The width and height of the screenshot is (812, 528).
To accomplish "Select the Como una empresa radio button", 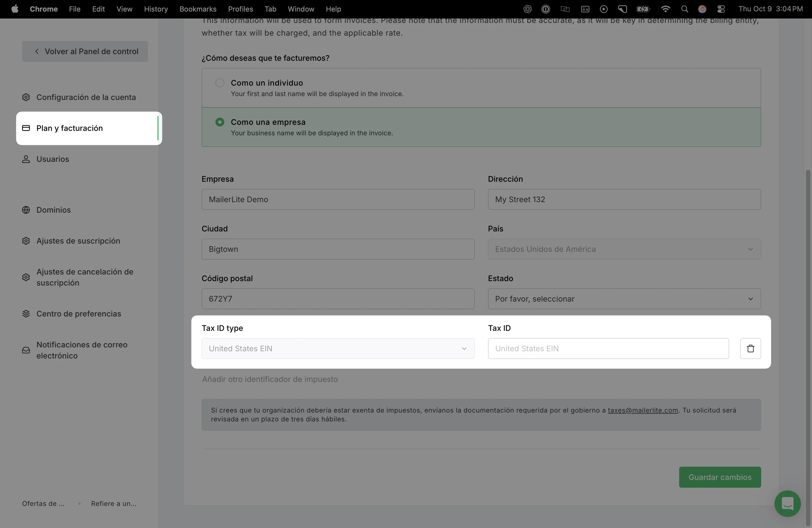I will [220, 122].
